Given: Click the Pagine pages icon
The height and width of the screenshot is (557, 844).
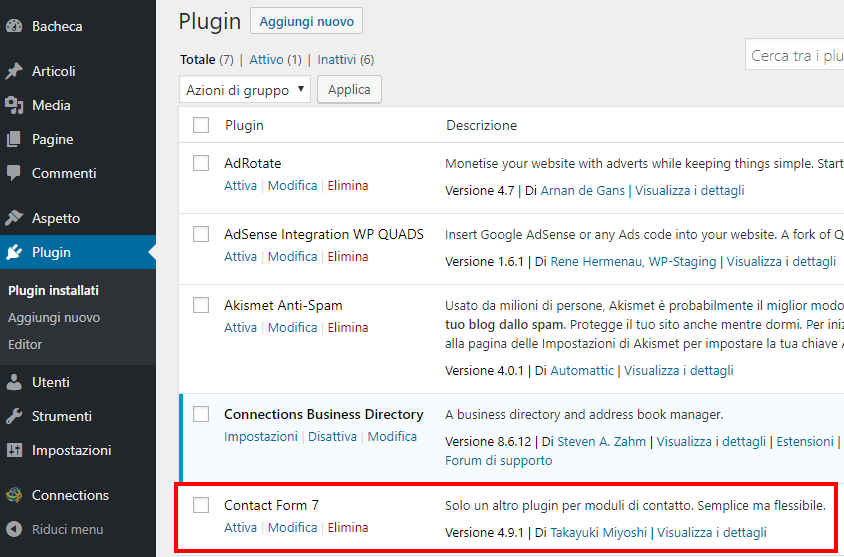Looking at the screenshot, I should click(14, 139).
